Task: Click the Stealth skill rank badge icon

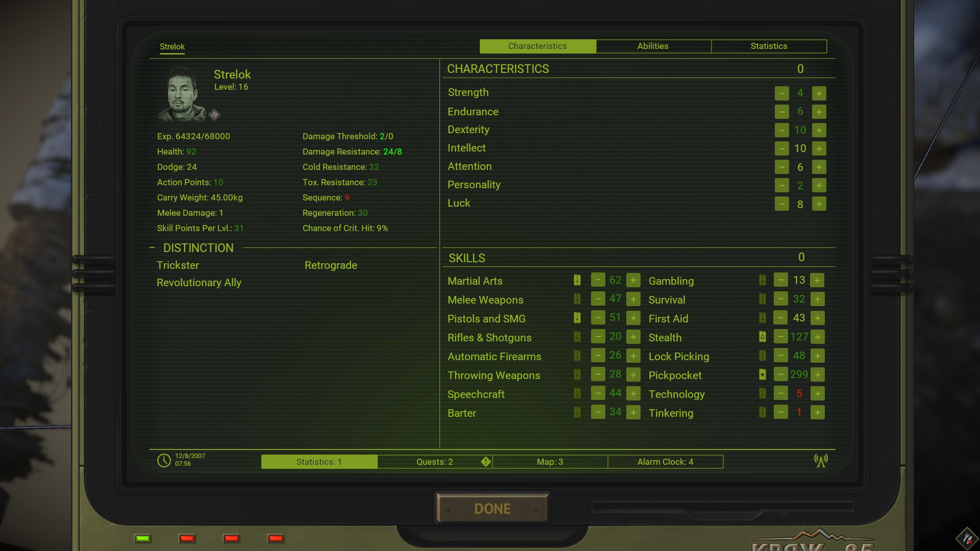Action: pyautogui.click(x=762, y=337)
